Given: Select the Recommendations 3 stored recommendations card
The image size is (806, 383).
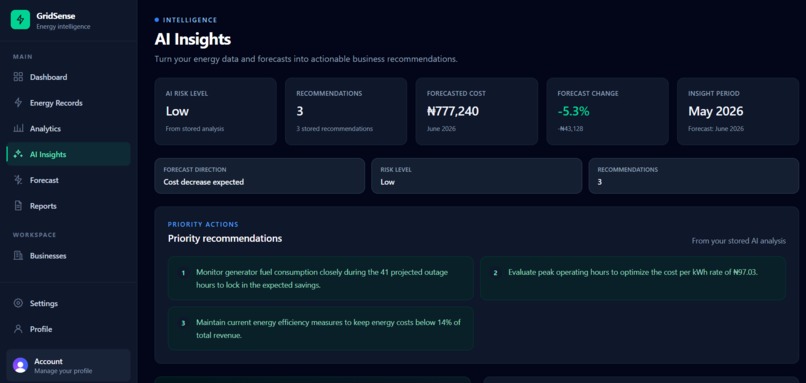Looking at the screenshot, I should point(346,111).
